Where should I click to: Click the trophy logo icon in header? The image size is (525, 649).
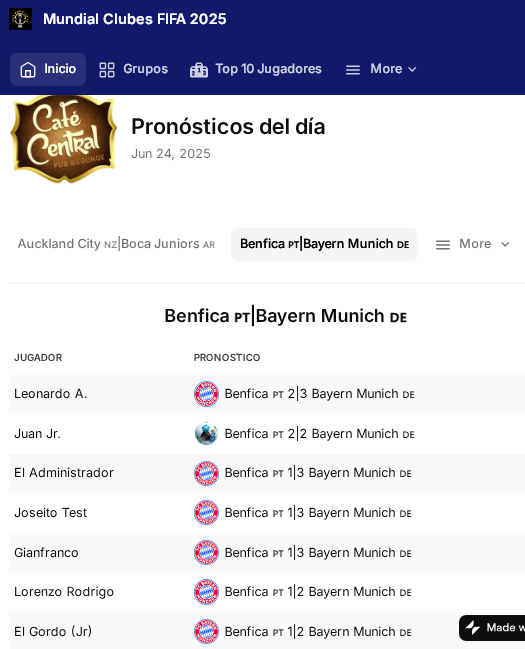point(20,19)
